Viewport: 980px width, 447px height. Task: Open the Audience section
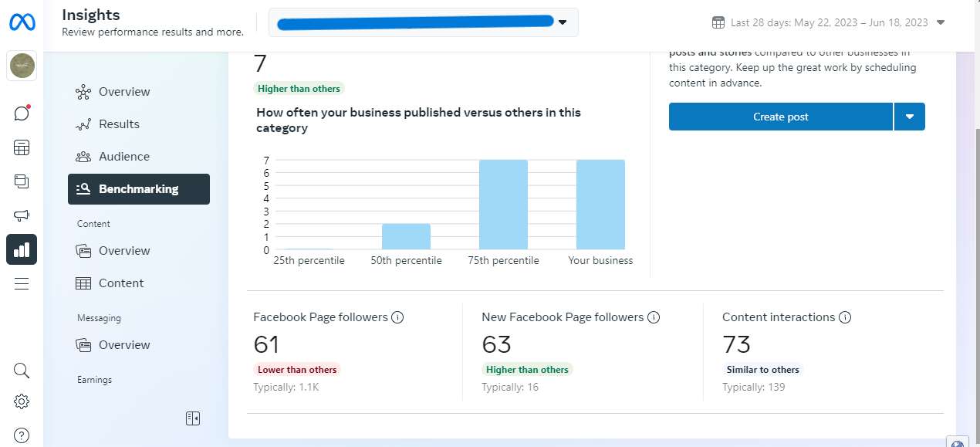pos(123,157)
